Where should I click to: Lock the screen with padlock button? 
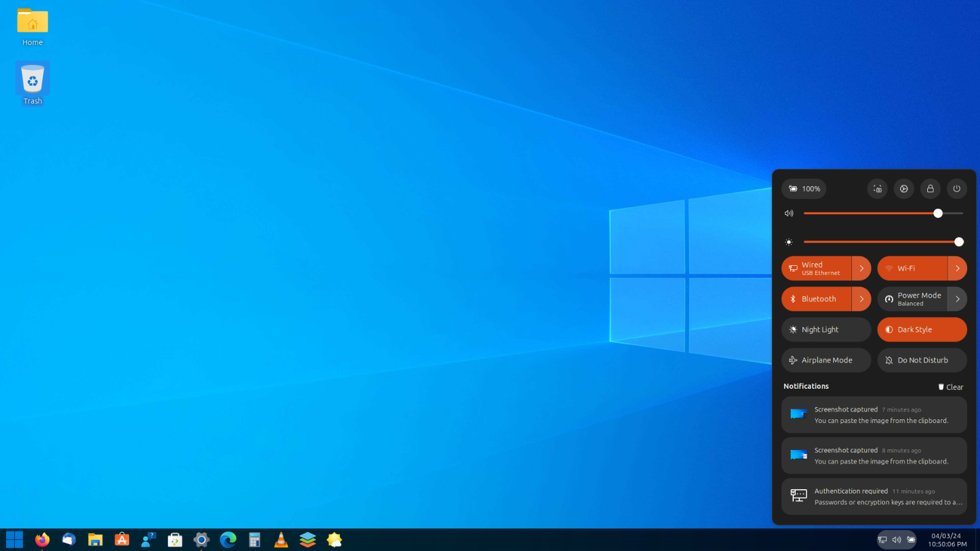[x=930, y=189]
